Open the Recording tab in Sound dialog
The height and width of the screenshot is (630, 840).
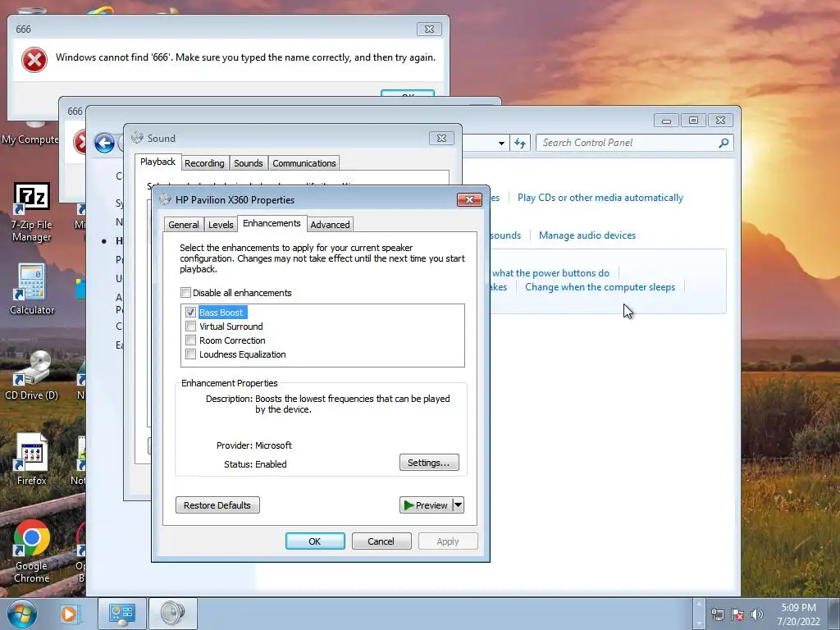[x=204, y=163]
